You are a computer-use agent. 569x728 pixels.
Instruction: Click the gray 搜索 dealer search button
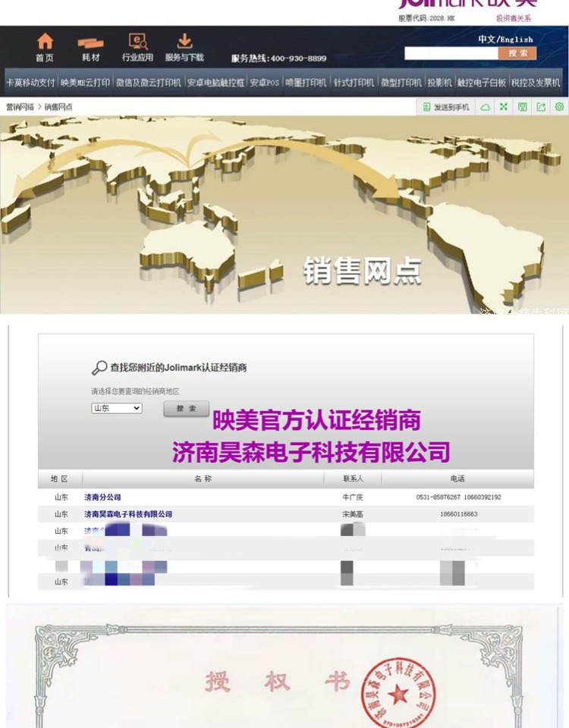187,409
